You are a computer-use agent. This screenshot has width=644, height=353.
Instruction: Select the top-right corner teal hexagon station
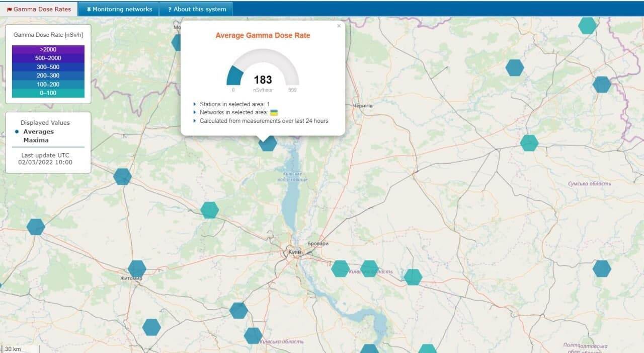587,25
